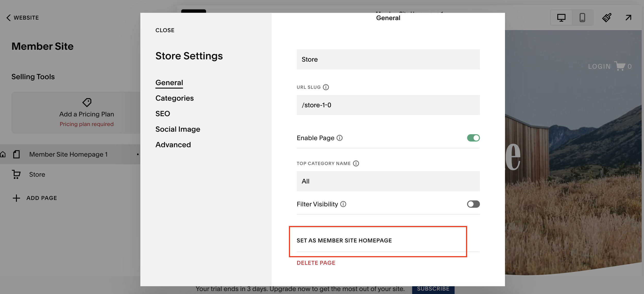Switch to Advanced settings tab
644x294 pixels.
[x=173, y=145]
